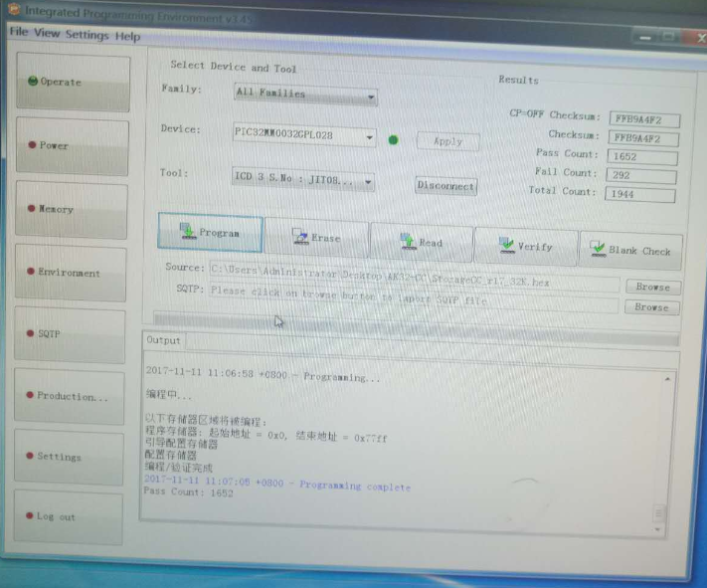Click the green device status indicator
The width and height of the screenshot is (707, 588).
coord(393,140)
